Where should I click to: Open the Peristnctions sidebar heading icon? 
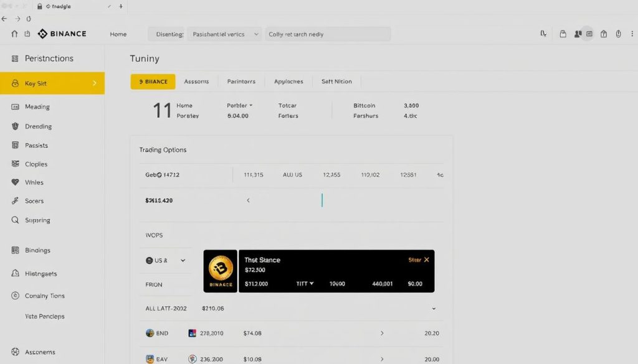click(15, 58)
